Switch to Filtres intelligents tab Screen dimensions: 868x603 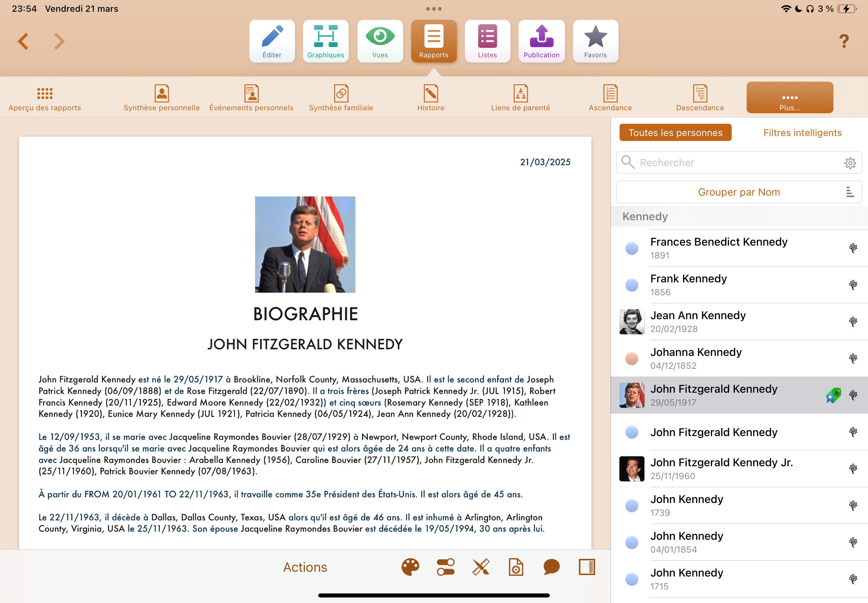(x=802, y=133)
